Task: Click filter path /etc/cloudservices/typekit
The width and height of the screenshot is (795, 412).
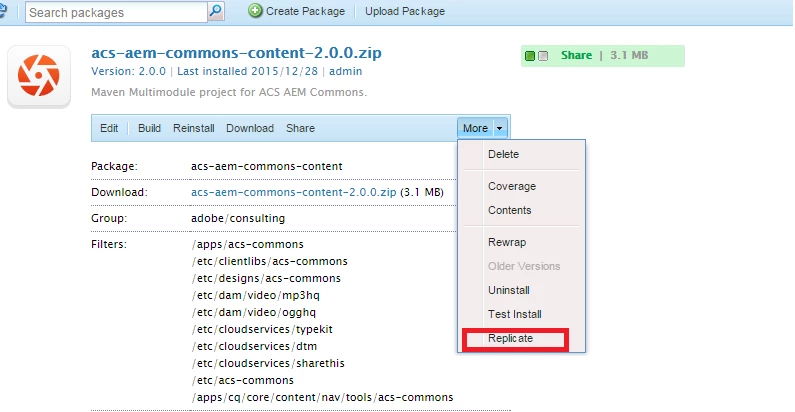Action: (x=262, y=329)
